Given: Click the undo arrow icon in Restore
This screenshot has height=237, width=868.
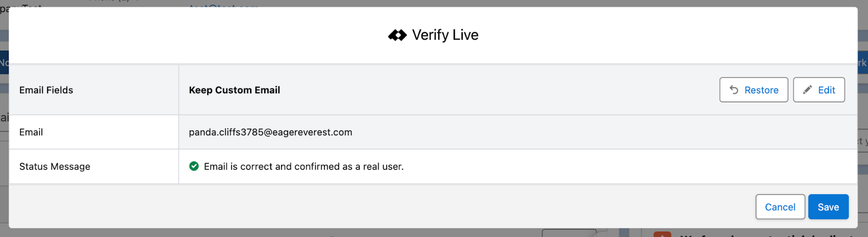Looking at the screenshot, I should [x=734, y=90].
